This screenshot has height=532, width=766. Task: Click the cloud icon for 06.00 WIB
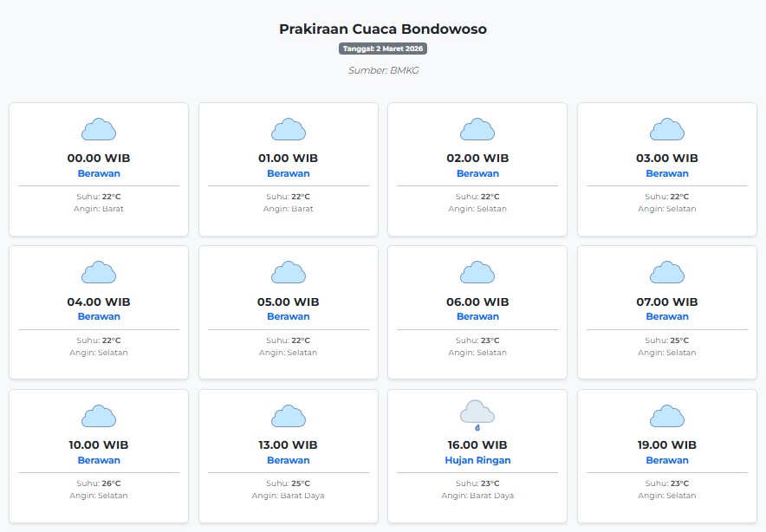[x=477, y=273]
